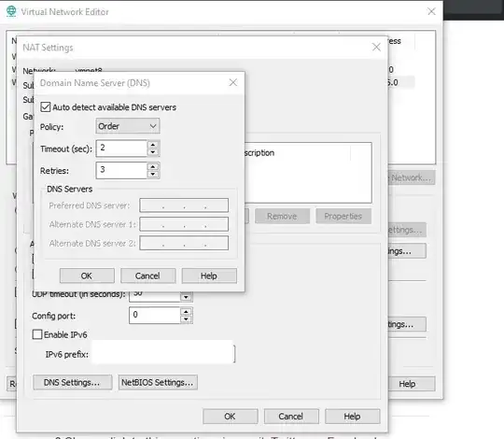Click the Properties port forwarding button
The width and height of the screenshot is (504, 439).
coord(343,216)
